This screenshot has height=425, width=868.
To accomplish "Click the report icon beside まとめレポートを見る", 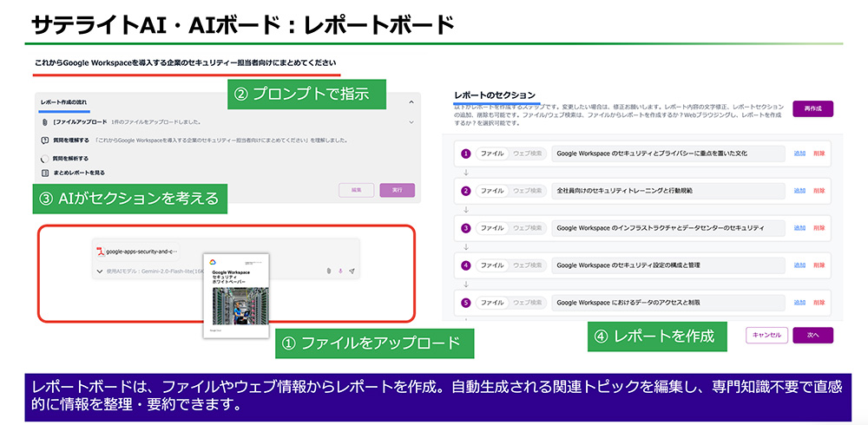I will click(x=44, y=173).
